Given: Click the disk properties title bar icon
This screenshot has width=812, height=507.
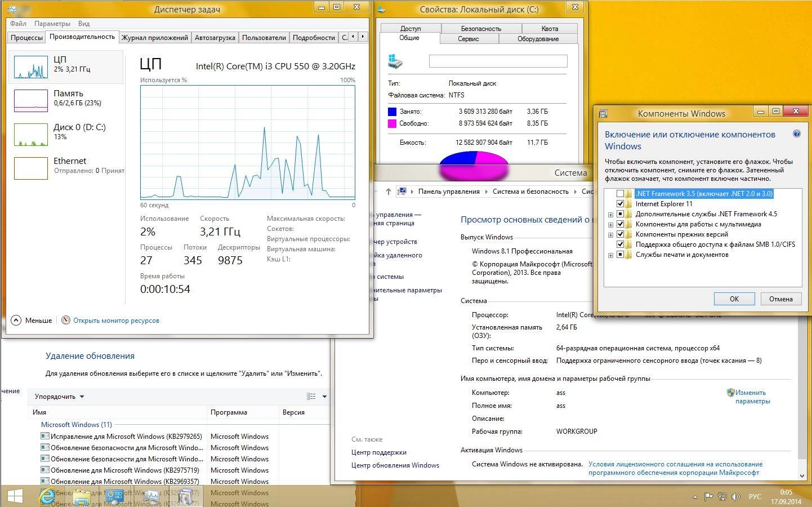Looking at the screenshot, I should pos(382,9).
